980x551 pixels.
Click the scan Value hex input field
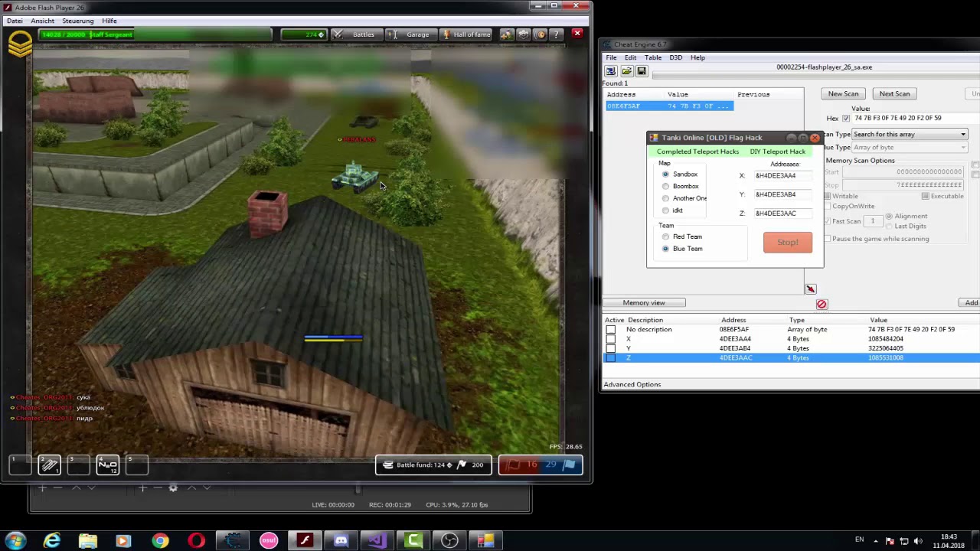(x=916, y=119)
